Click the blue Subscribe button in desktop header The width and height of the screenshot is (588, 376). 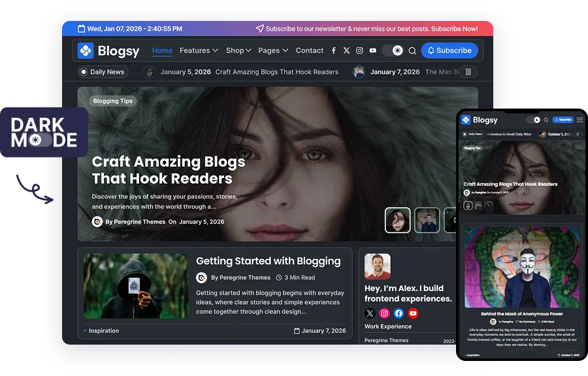point(449,50)
